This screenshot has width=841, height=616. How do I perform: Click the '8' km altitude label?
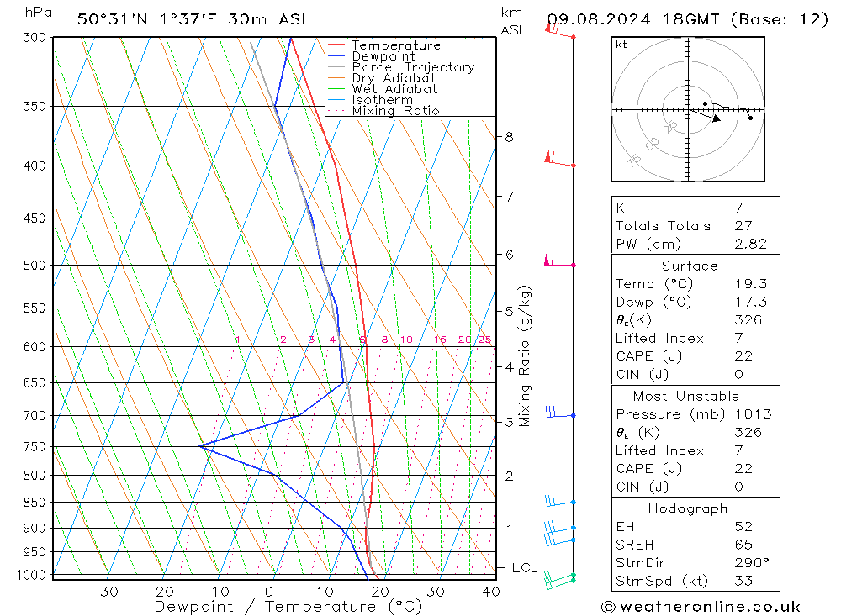point(509,137)
